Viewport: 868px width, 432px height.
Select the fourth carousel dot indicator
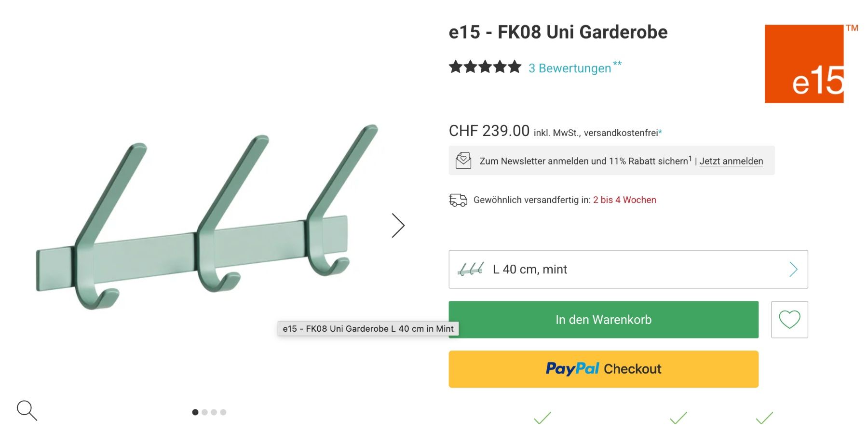(223, 412)
